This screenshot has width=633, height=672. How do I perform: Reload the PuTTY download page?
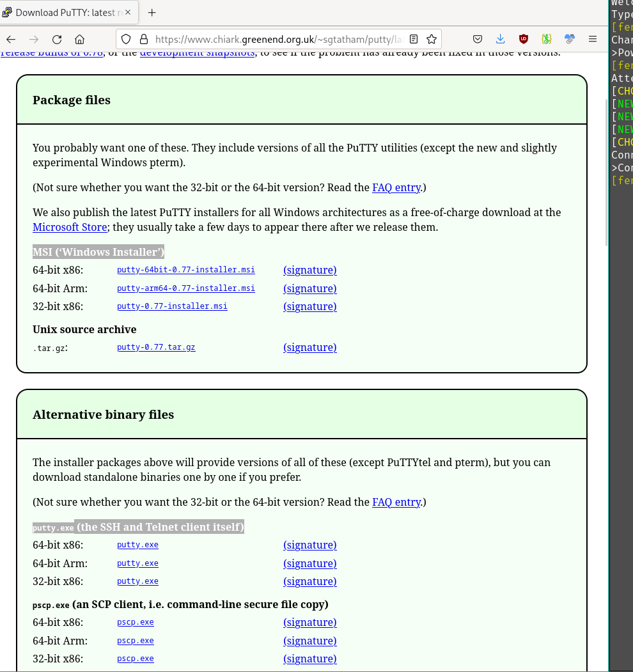pos(57,40)
